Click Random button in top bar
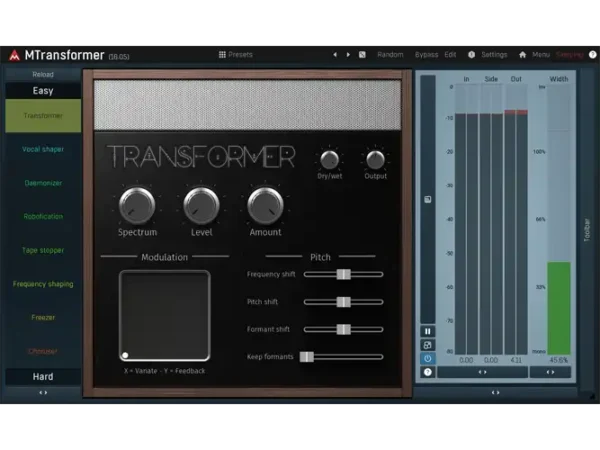600x450 pixels. [x=390, y=55]
